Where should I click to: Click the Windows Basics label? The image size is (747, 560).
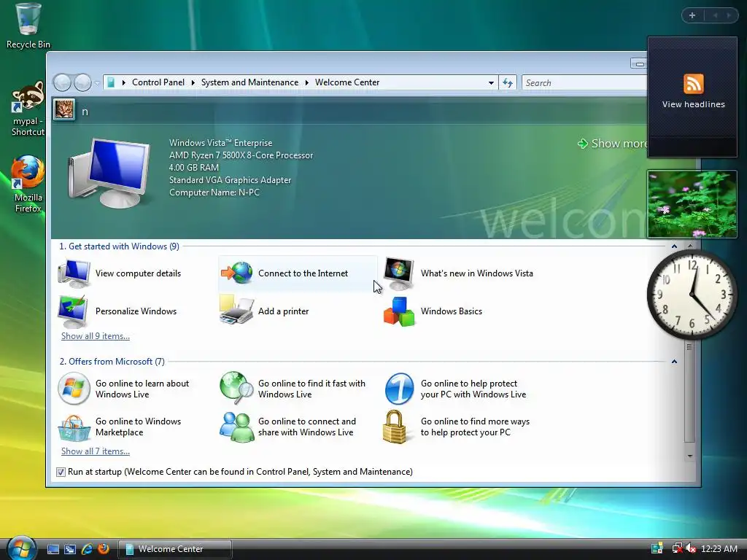pos(451,311)
